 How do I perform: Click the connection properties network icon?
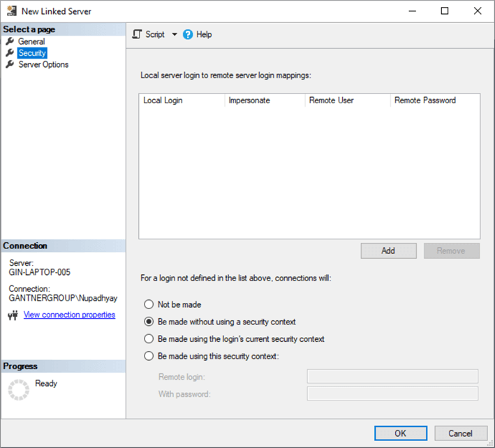[x=12, y=315]
